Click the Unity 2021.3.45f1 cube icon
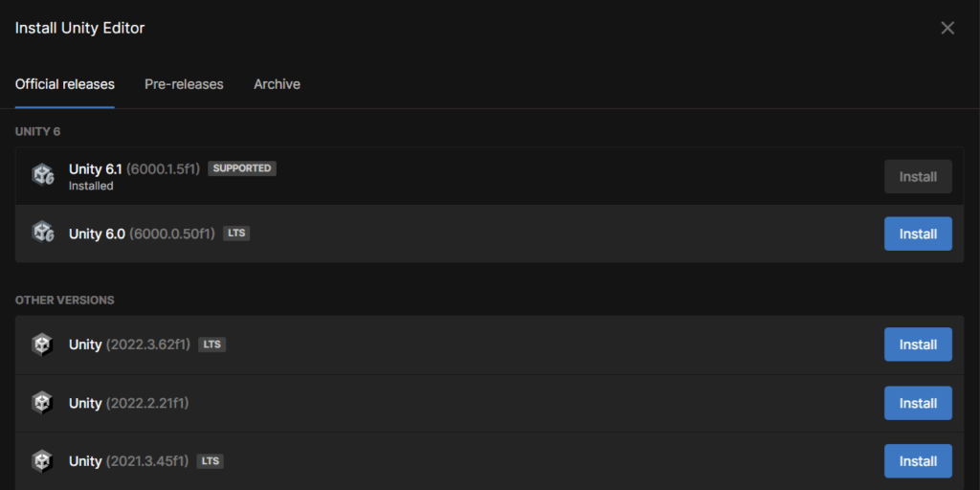The height and width of the screenshot is (490, 980). [42, 461]
